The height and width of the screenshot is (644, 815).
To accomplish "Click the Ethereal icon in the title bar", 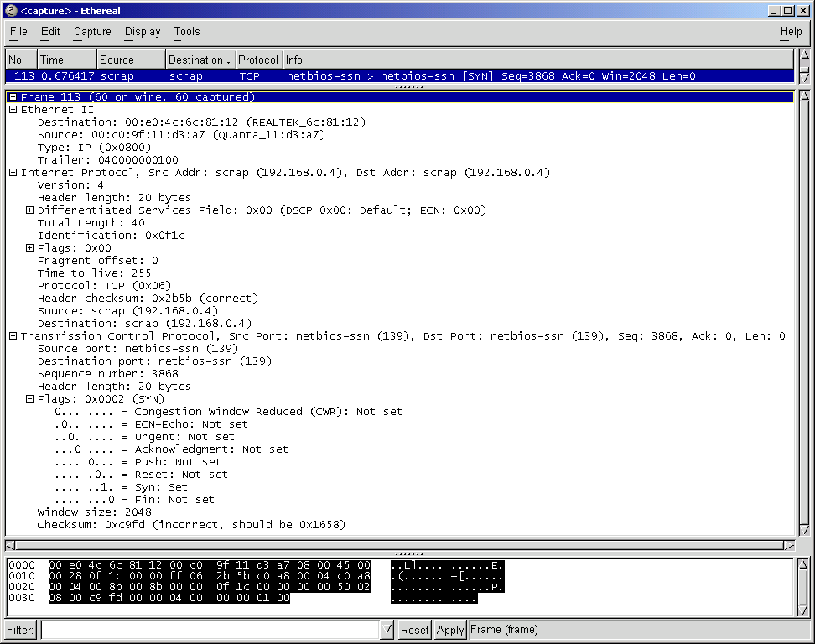I will point(11,10).
